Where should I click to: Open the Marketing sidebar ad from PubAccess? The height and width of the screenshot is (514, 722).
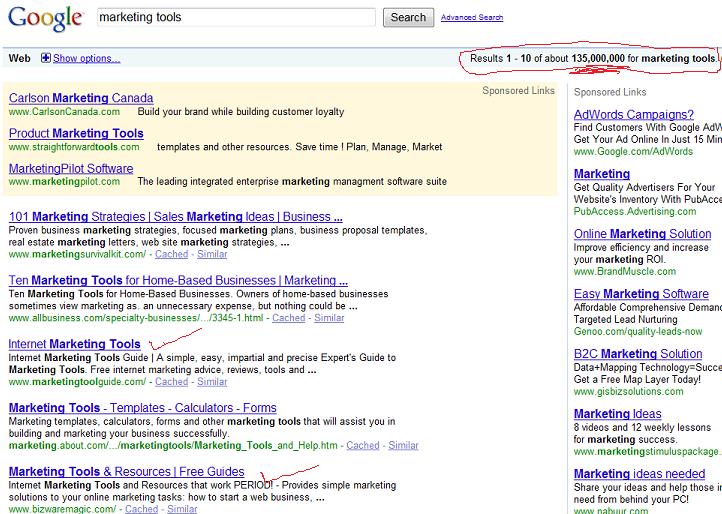[602, 174]
